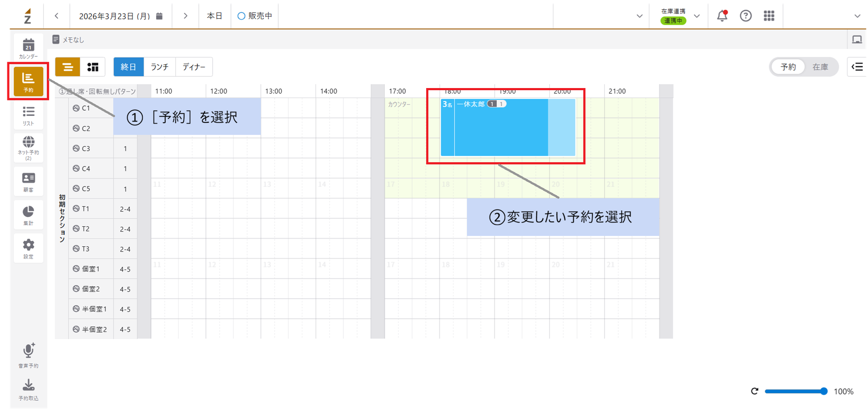Toggle the 販売中 sales status

(255, 16)
